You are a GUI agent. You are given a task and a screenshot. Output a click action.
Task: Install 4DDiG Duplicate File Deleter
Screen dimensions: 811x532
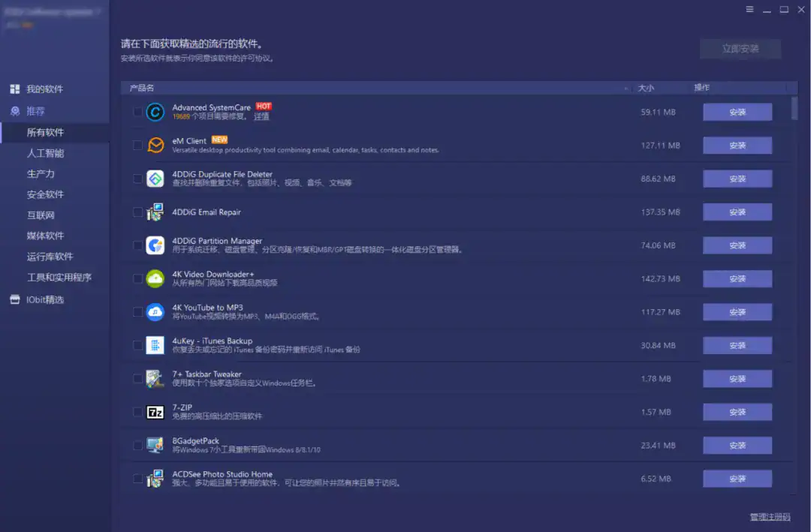[x=737, y=179]
